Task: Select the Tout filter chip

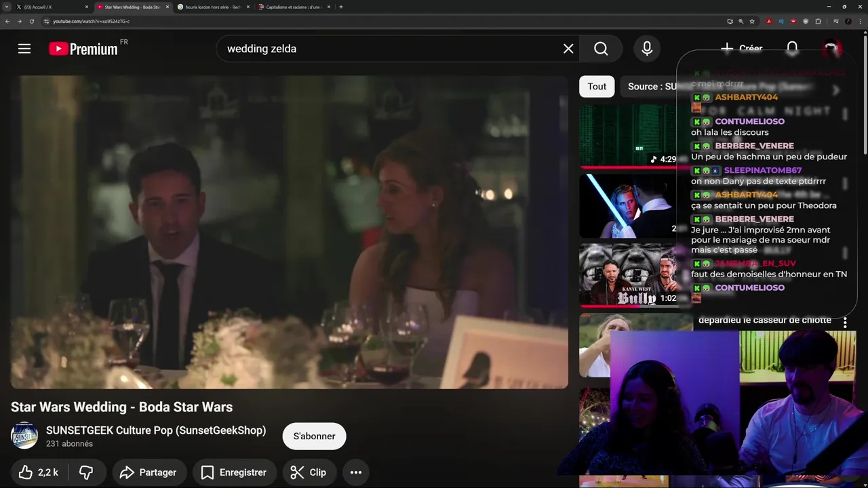Action: [x=597, y=86]
